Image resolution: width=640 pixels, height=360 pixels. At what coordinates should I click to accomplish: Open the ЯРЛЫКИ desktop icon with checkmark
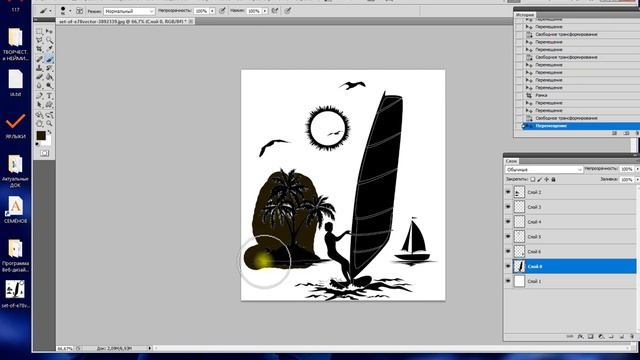pyautogui.click(x=16, y=126)
